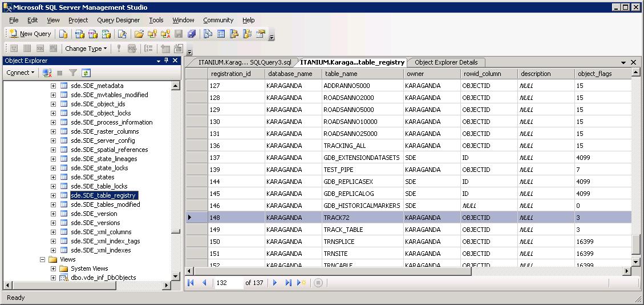The height and width of the screenshot is (305, 644).
Task: Click the SQL Server Compact Query icon
Action: [x=122, y=34]
